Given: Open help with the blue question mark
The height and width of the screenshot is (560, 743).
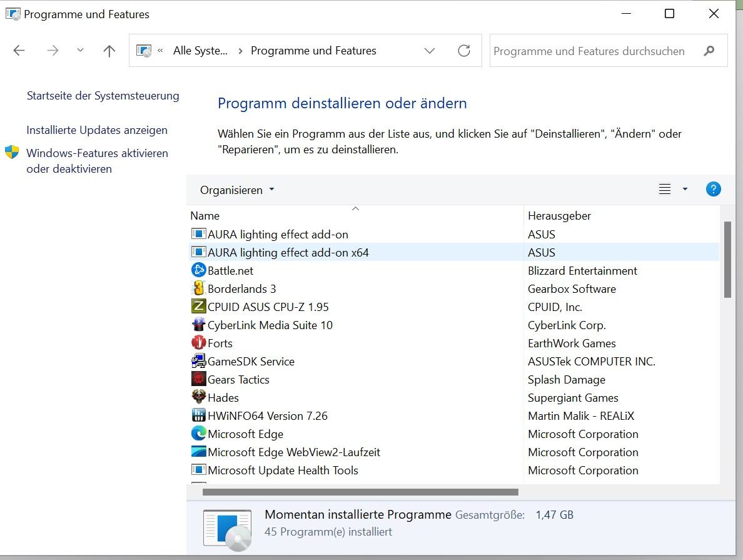Looking at the screenshot, I should [x=713, y=189].
